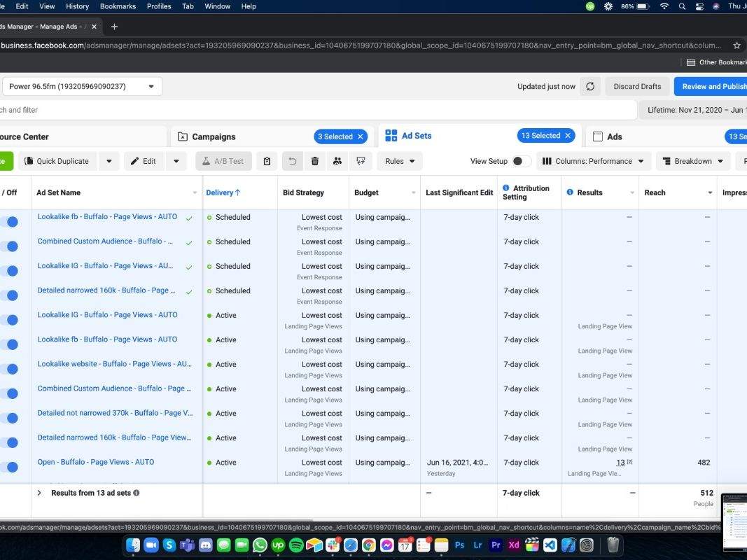This screenshot has width=747, height=560.
Task: Toggle off Detailed not narrowed 370k ad set
Action: tap(10, 418)
